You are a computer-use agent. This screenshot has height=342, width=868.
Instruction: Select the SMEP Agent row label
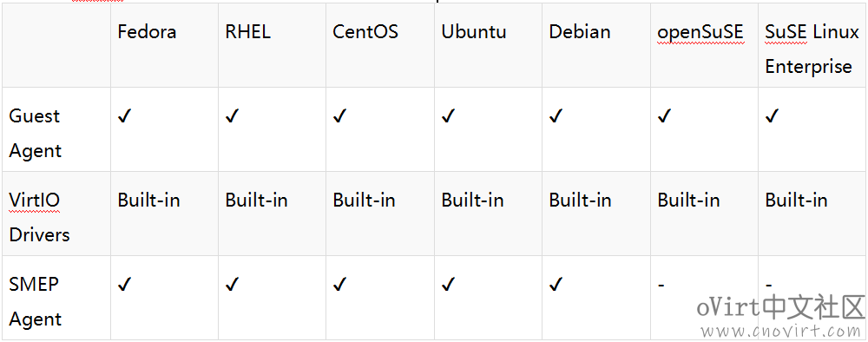(35, 301)
